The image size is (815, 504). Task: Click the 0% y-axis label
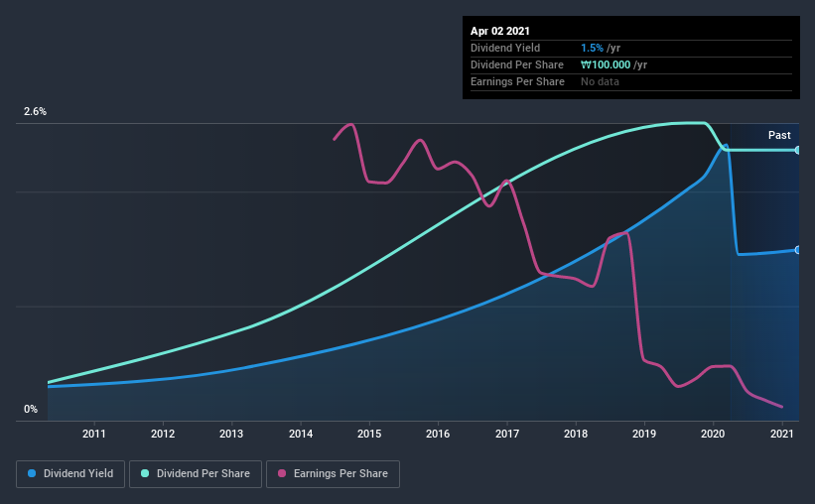click(x=31, y=409)
